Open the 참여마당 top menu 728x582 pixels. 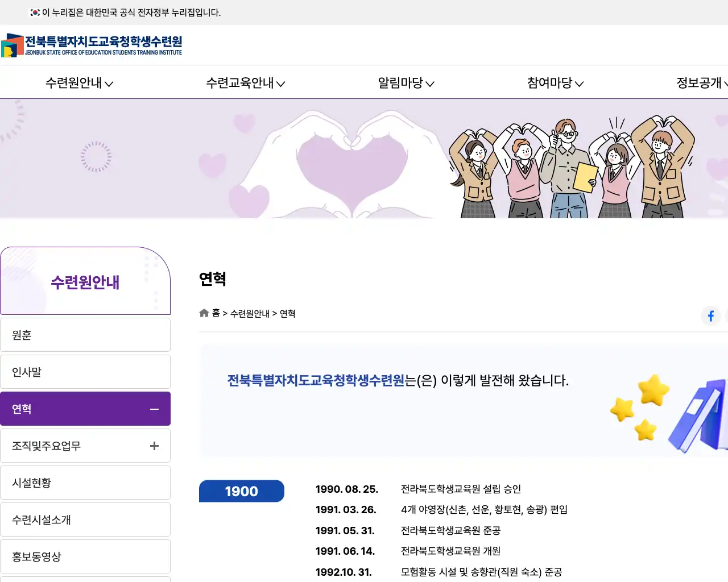pos(555,83)
